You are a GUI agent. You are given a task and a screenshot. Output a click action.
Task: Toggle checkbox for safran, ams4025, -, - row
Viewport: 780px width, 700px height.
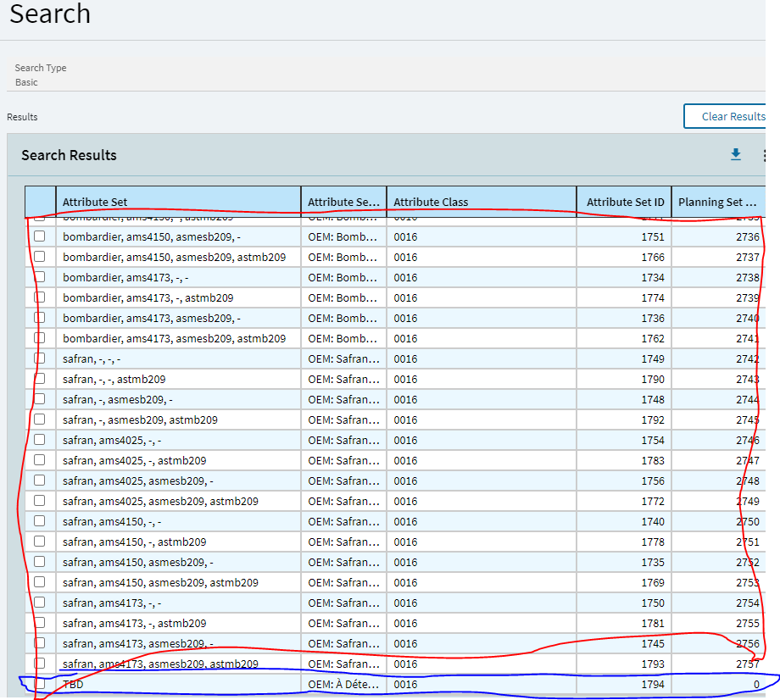(x=39, y=440)
